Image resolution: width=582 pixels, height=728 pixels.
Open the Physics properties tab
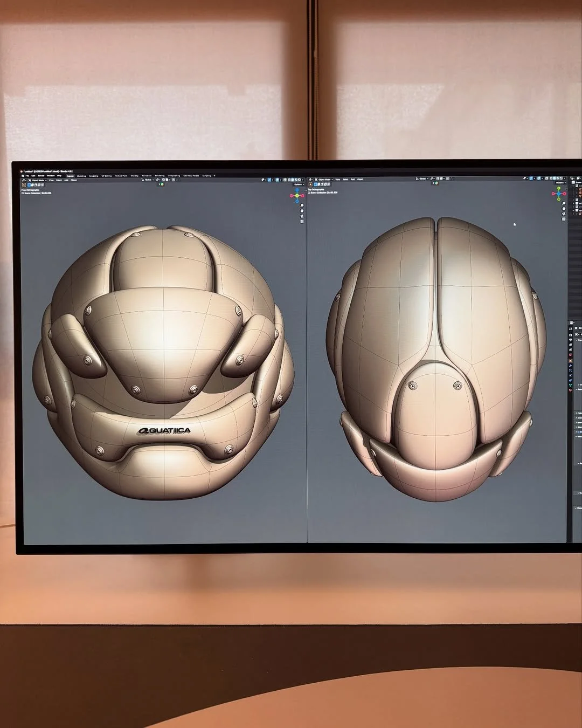click(x=571, y=375)
